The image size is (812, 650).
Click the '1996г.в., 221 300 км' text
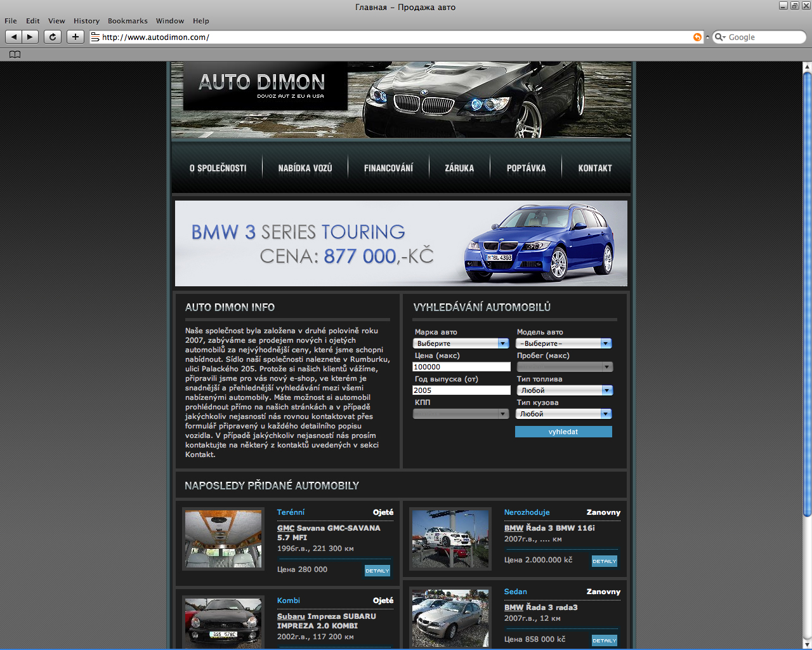point(315,548)
